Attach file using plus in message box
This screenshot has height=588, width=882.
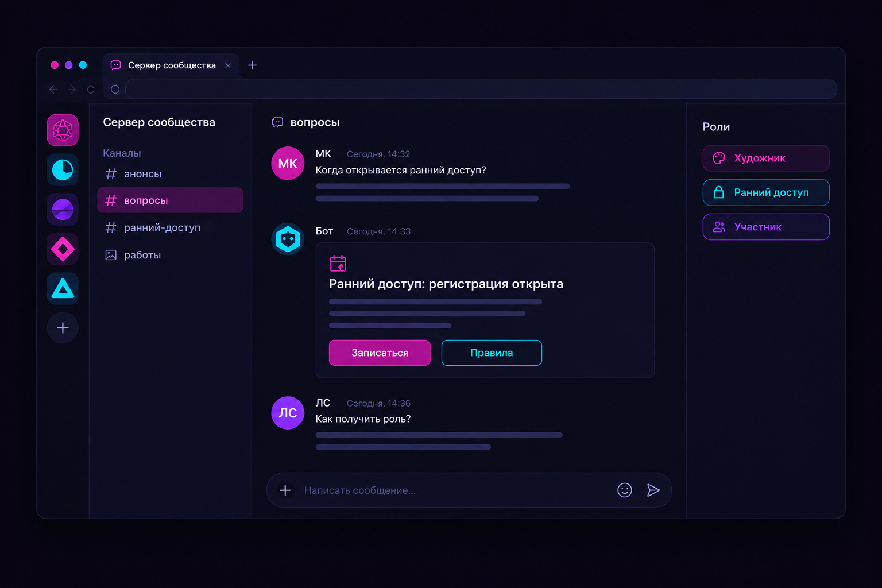pyautogui.click(x=285, y=490)
